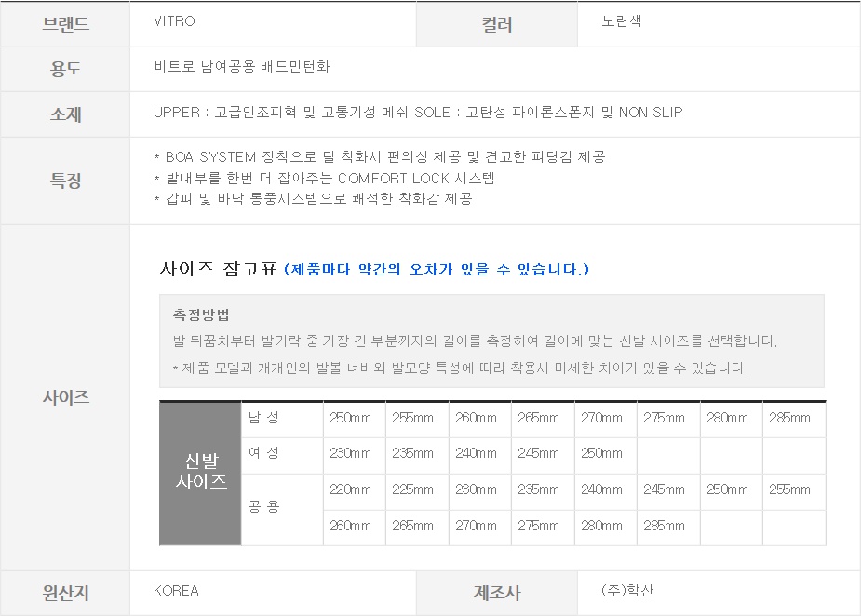Click the 컬러 header cell
Screen dimensions: 861x616
tap(496, 25)
